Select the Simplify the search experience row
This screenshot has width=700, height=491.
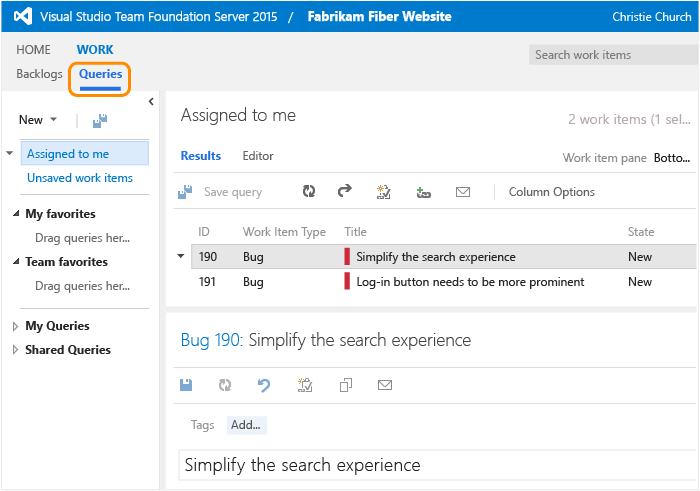(x=444, y=257)
